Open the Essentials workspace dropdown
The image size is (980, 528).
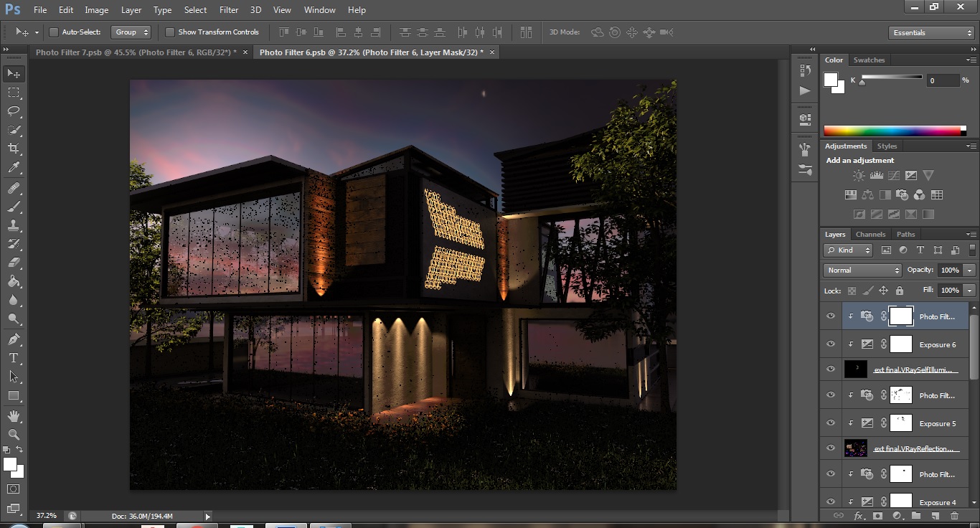930,33
